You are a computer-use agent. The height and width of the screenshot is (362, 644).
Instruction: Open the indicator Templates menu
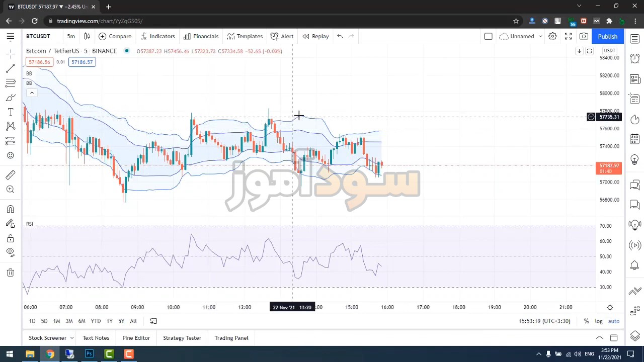point(245,36)
